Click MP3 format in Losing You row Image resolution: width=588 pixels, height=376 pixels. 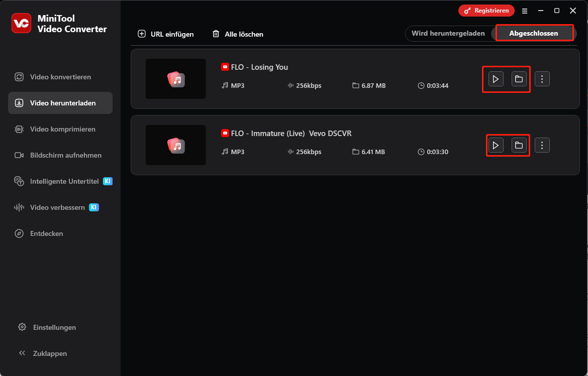point(233,86)
